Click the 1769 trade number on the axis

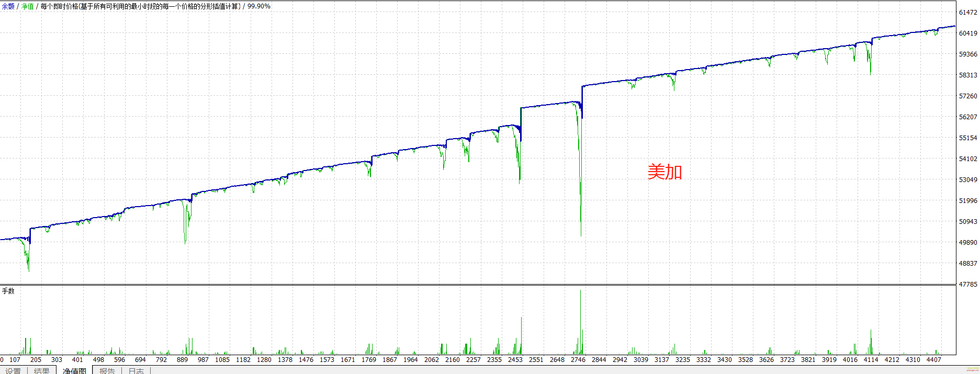(369, 359)
